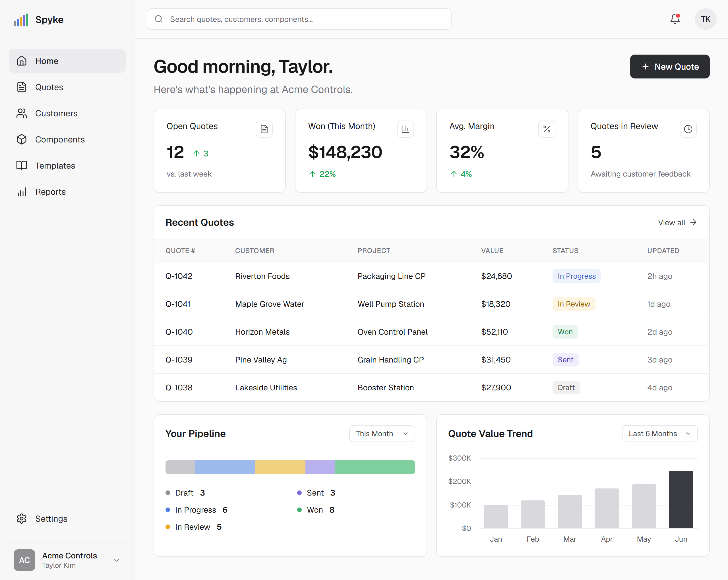
Task: Create a New Quote
Action: pyautogui.click(x=670, y=67)
